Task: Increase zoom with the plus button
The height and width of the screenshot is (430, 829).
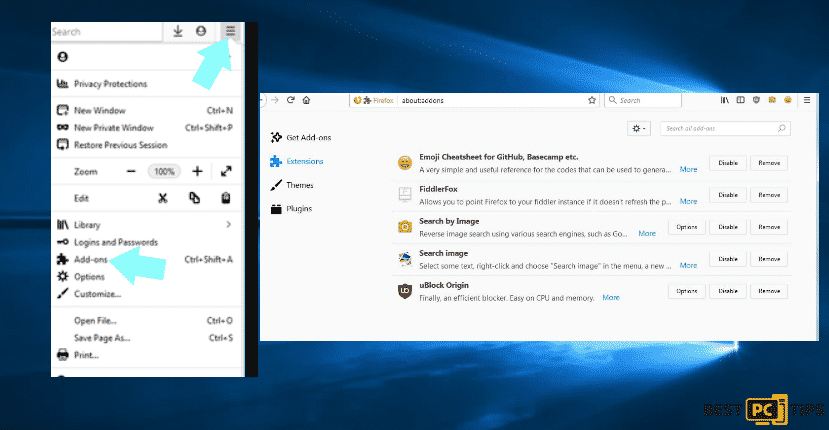Action: [x=197, y=171]
